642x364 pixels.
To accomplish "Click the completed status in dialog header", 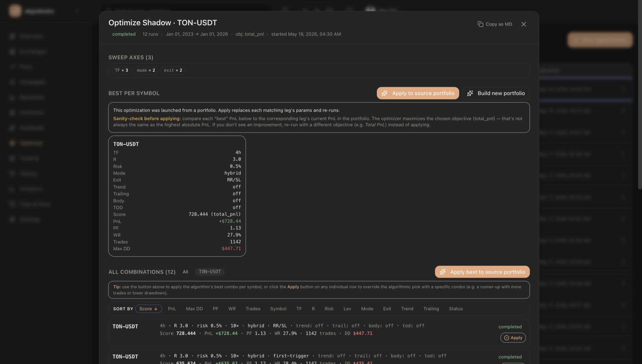I will (x=124, y=34).
